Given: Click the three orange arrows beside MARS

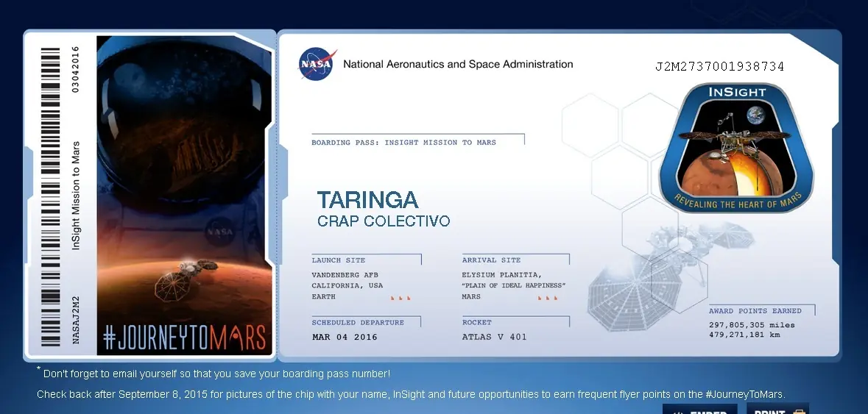Looking at the screenshot, I should coord(548,298).
